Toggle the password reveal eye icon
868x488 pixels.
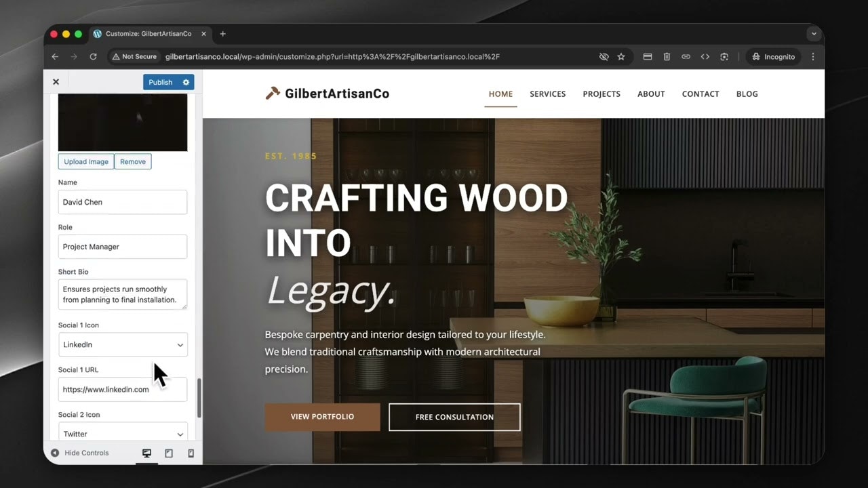tap(604, 57)
